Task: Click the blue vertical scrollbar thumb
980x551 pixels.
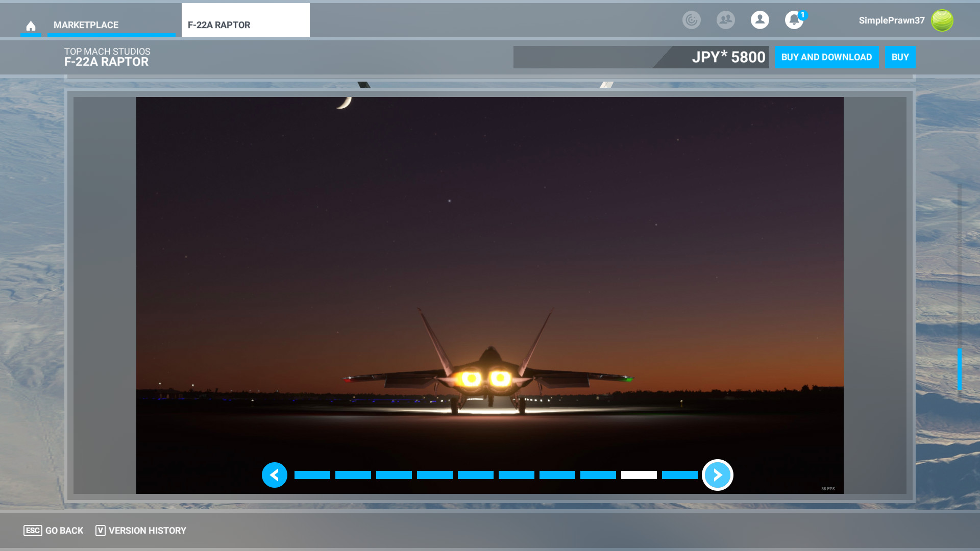Action: [959, 369]
